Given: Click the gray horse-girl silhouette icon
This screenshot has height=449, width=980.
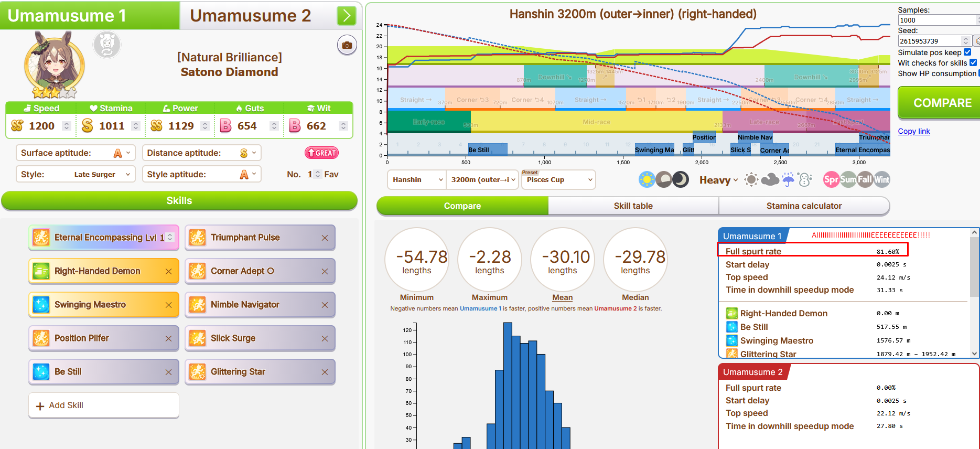Looking at the screenshot, I should (x=107, y=45).
